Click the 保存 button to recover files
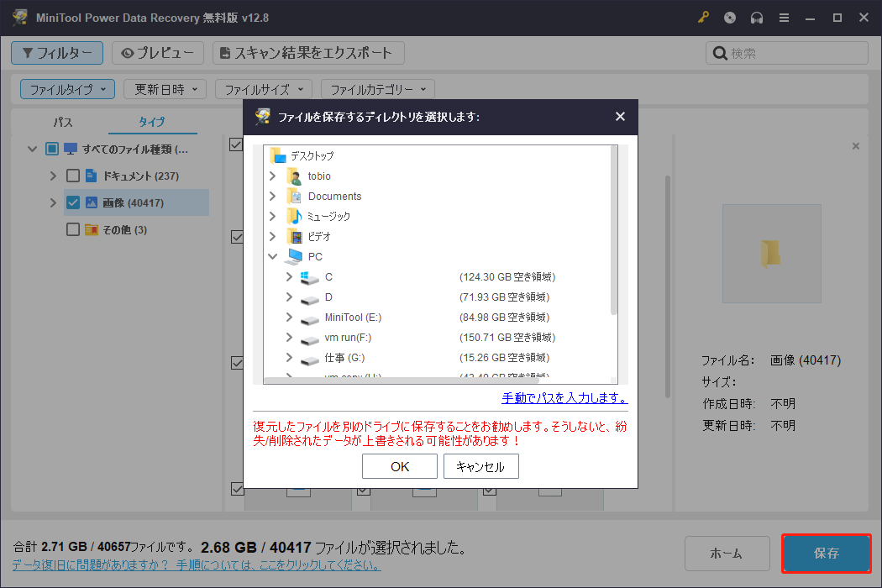Viewport: 882px width, 588px height. tap(826, 553)
